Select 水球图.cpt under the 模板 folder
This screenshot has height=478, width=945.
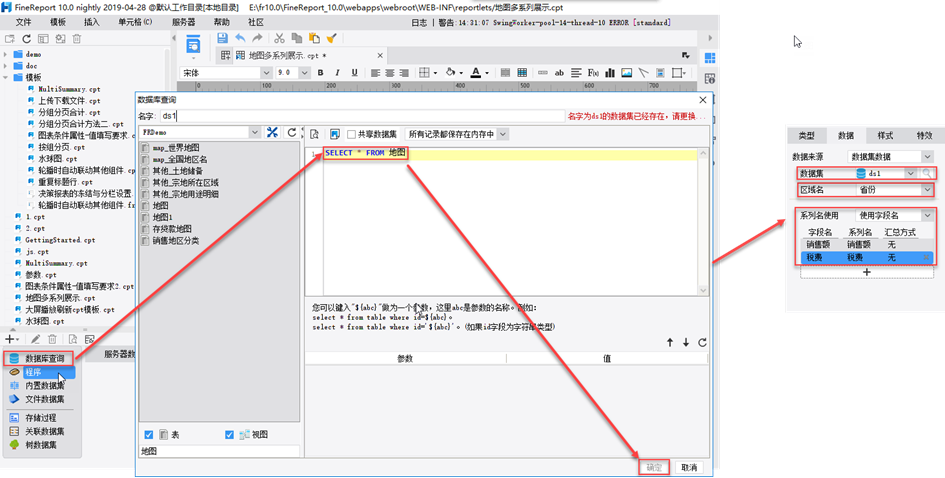51,159
